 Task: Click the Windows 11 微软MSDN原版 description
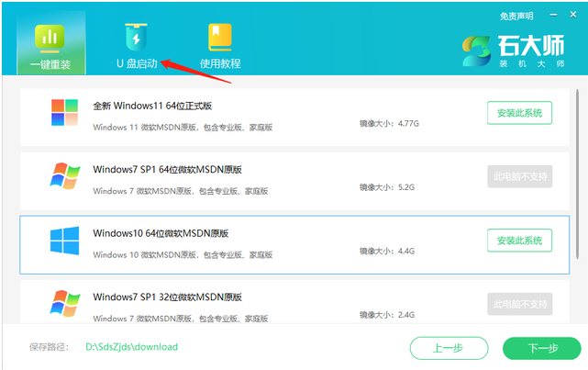[x=183, y=128]
